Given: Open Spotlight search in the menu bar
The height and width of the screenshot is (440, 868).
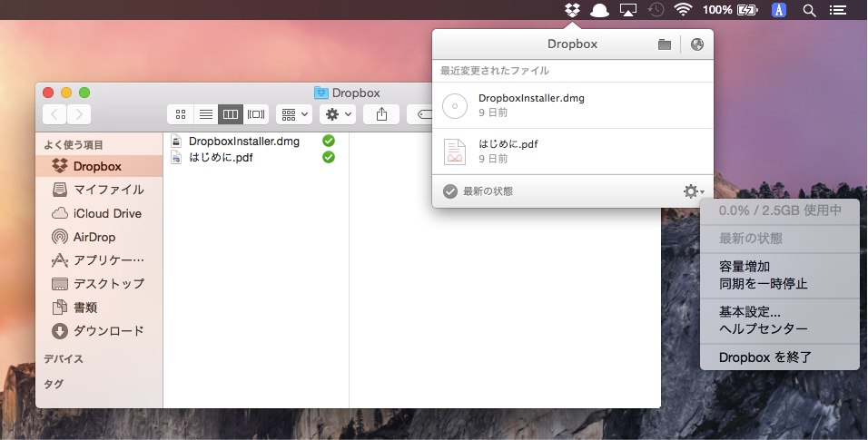Looking at the screenshot, I should tap(809, 10).
